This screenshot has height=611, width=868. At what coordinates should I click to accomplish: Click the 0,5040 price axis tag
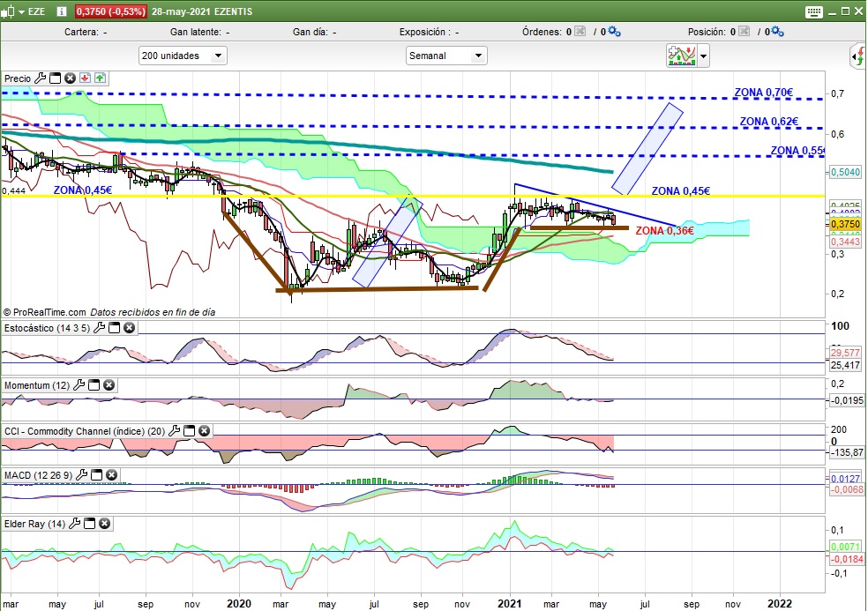point(845,172)
